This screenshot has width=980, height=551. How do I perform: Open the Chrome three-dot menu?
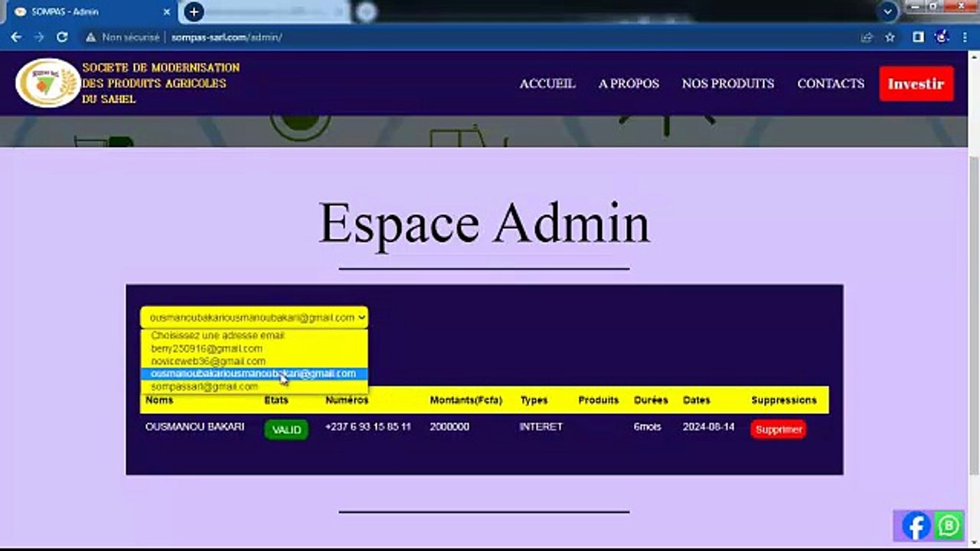pos(965,37)
